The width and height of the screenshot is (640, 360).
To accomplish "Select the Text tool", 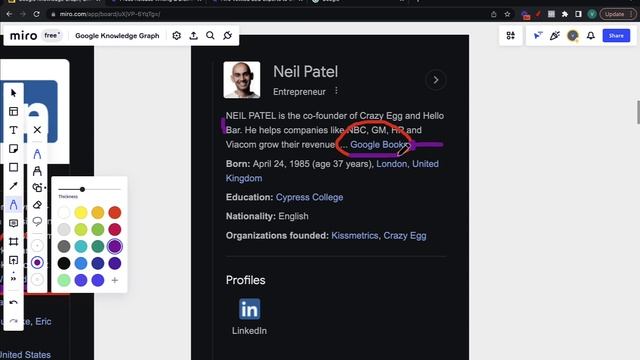I will pyautogui.click(x=13, y=130).
